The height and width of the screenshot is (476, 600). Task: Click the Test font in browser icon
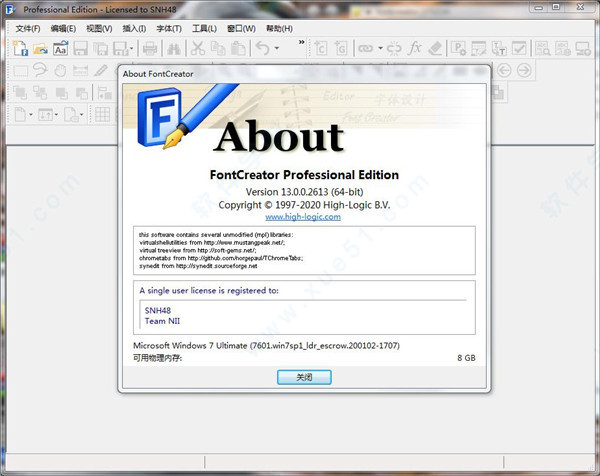tap(563, 49)
